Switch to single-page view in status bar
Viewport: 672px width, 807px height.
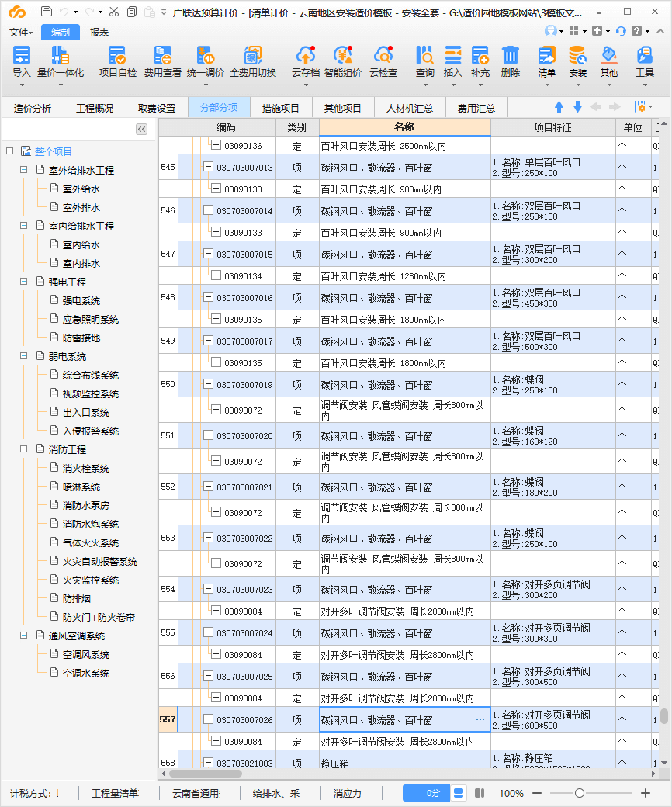coord(459,793)
